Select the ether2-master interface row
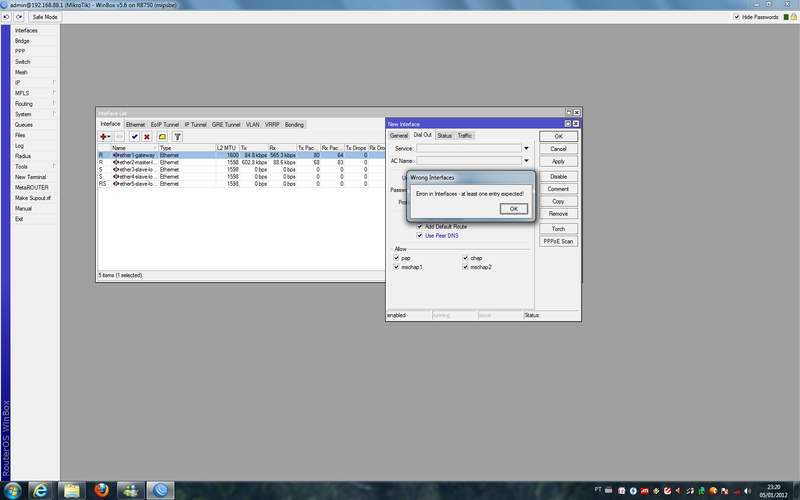 point(241,162)
